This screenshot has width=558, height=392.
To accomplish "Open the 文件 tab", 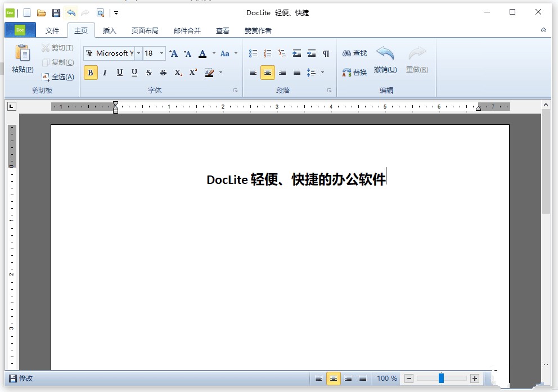I will tap(52, 30).
